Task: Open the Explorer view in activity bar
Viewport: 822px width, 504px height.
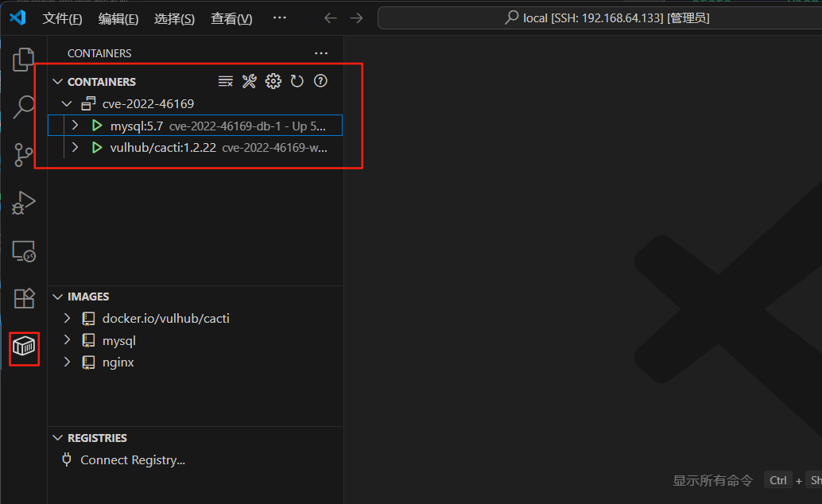Action: coord(24,60)
